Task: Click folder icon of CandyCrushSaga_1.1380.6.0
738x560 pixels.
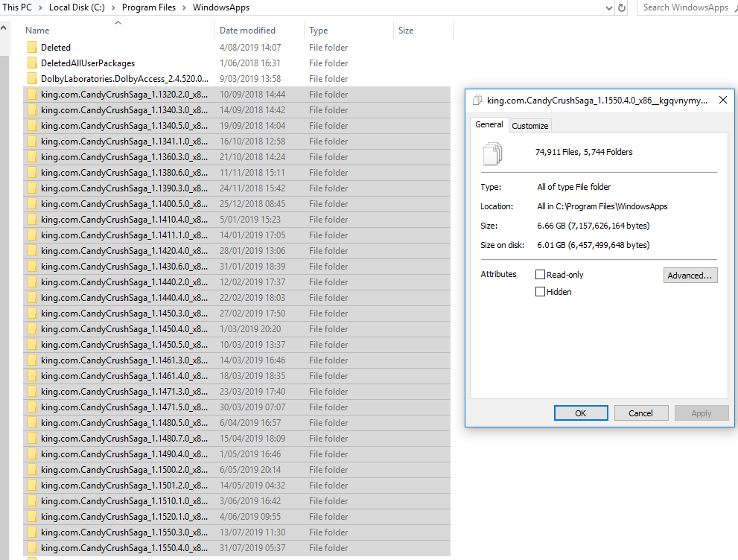Action: [32, 173]
